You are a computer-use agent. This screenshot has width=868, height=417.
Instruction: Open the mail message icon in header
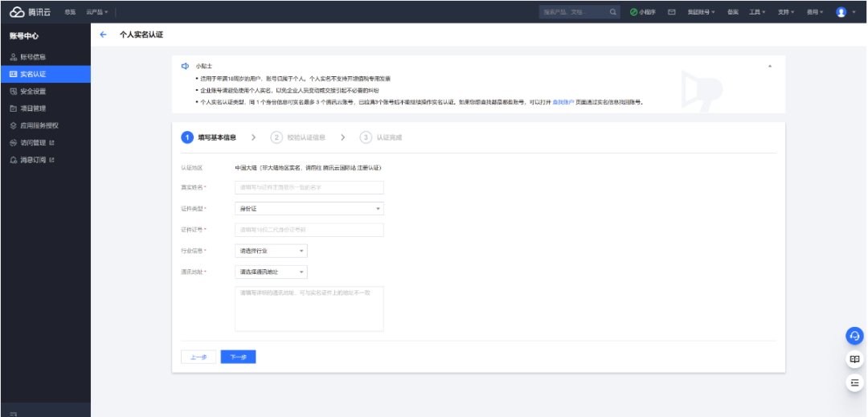pyautogui.click(x=671, y=12)
